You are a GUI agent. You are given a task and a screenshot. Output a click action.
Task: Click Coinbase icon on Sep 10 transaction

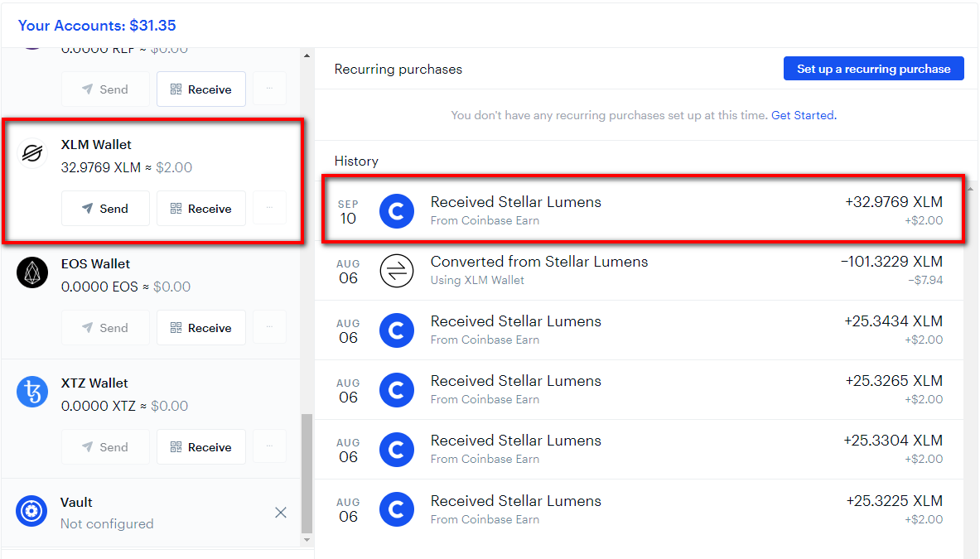pos(397,211)
